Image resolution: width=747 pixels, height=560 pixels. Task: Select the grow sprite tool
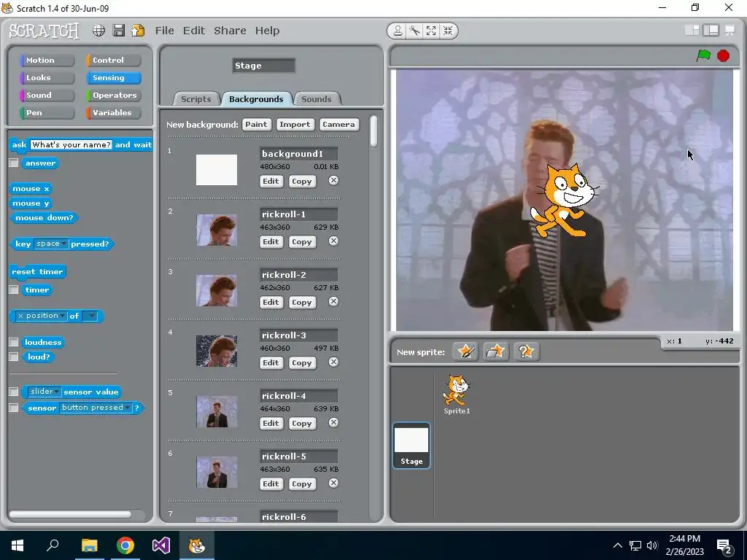point(431,31)
